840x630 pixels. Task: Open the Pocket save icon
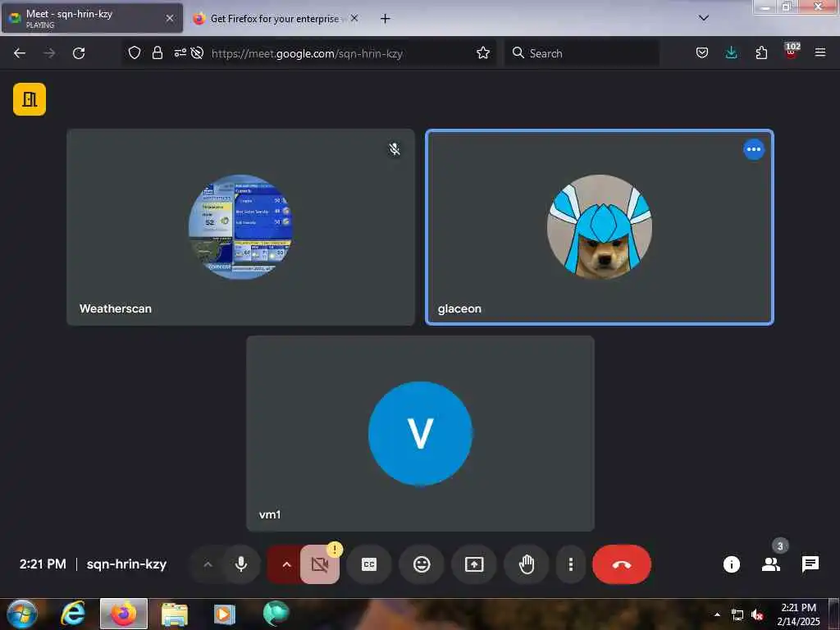(x=702, y=52)
